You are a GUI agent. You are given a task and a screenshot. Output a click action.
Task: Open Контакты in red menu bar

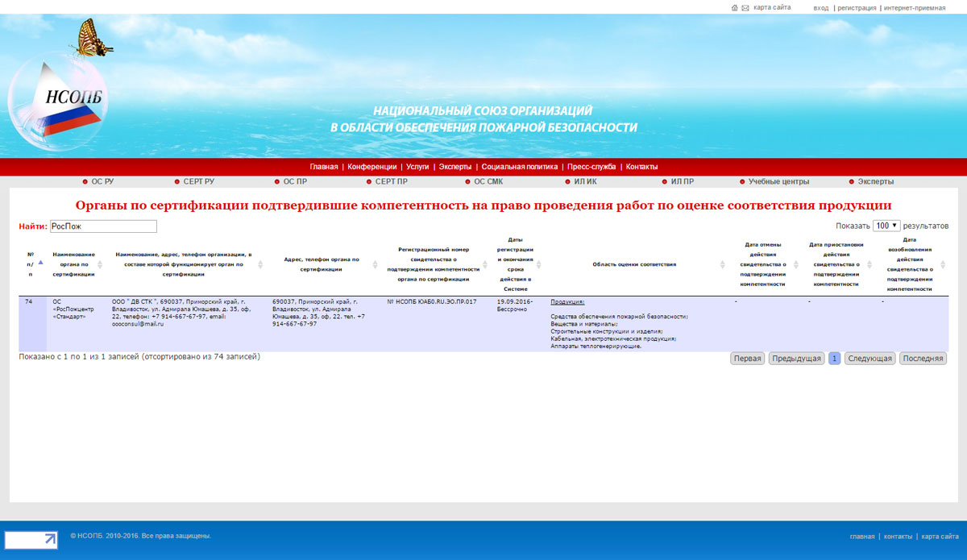click(642, 167)
